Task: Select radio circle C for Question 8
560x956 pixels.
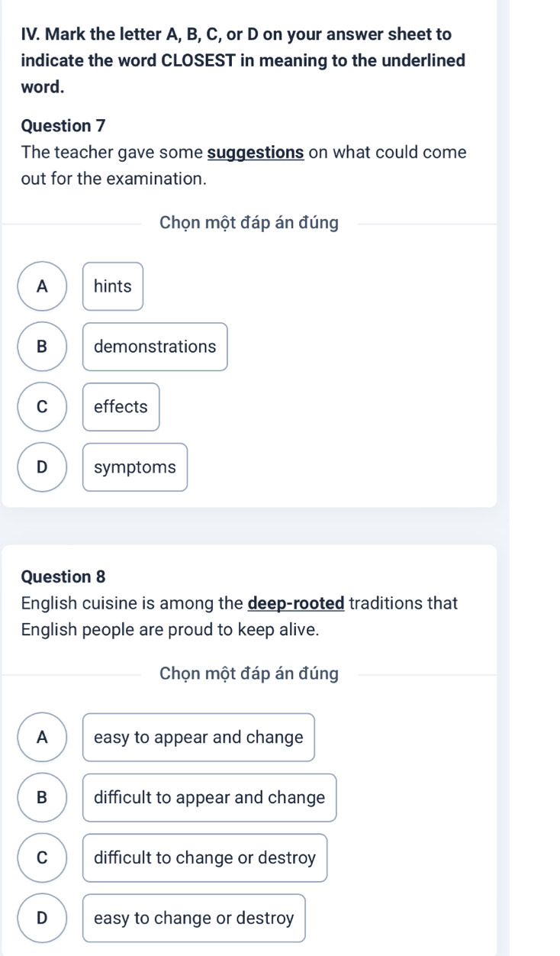Action: 42,858
